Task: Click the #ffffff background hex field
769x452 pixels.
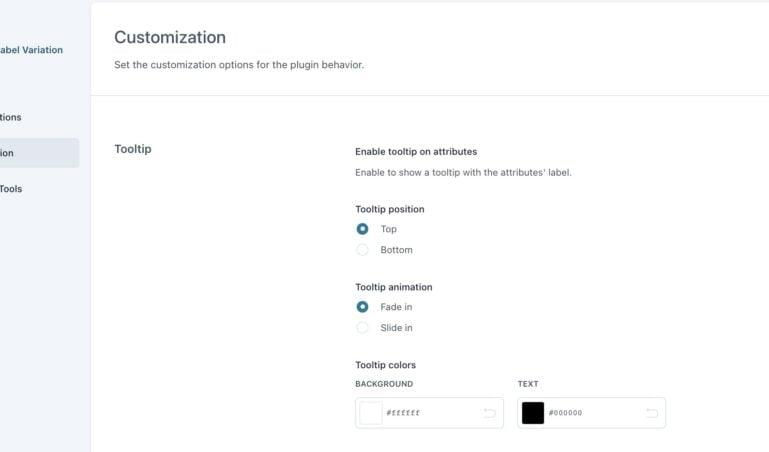Action: [432, 413]
